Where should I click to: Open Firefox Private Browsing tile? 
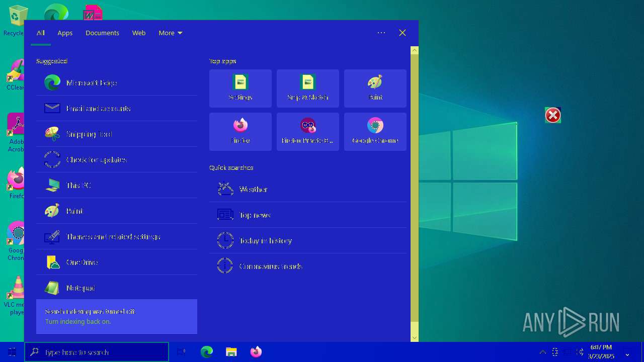[308, 132]
